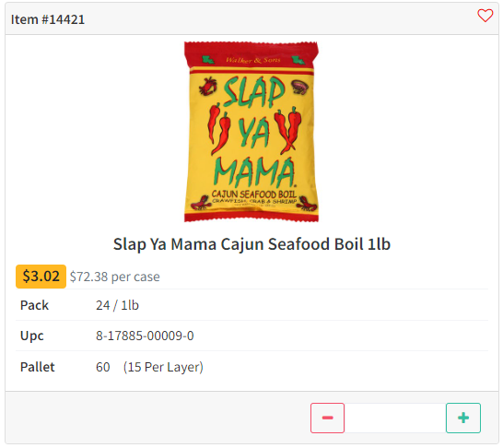Click the heart favorite icon
The width and height of the screenshot is (503, 448).
tap(485, 16)
